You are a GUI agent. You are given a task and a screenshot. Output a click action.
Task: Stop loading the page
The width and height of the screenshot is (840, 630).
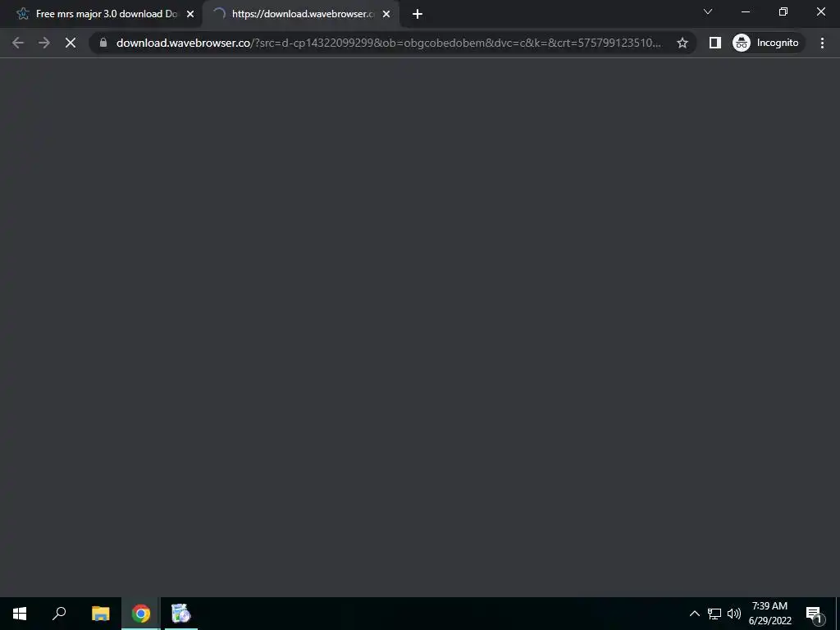(x=71, y=43)
